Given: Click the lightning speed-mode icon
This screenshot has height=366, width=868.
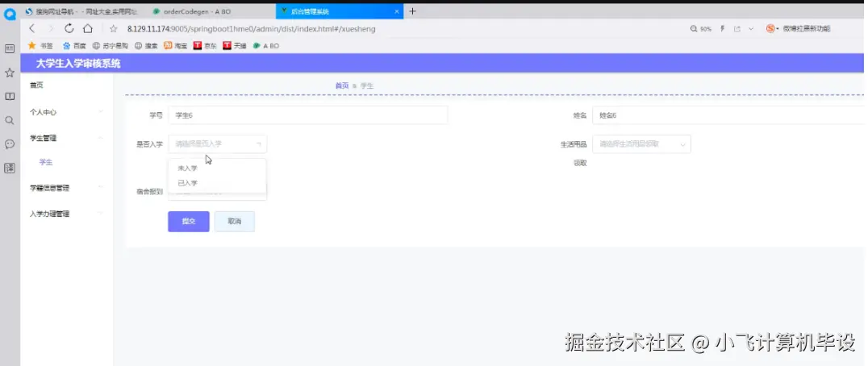Looking at the screenshot, I should pos(723,29).
